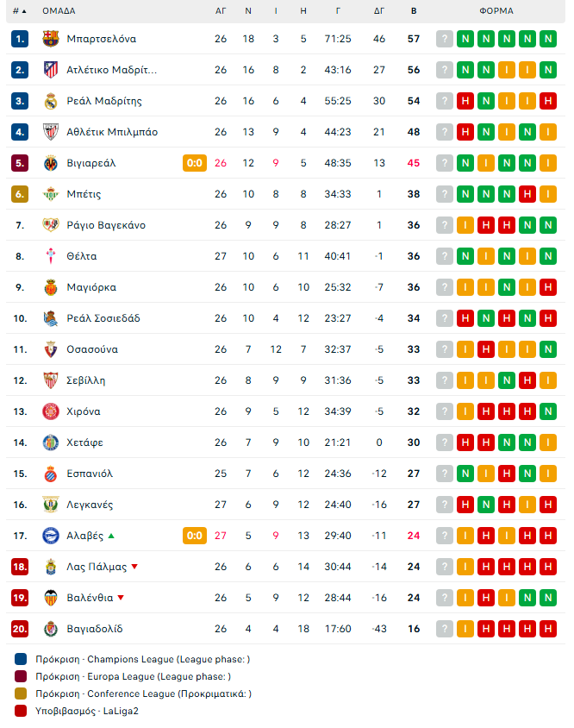This screenshot has width=574, height=728.
Task: Sort standings by ΔΓ goal difference header
Action: (379, 11)
